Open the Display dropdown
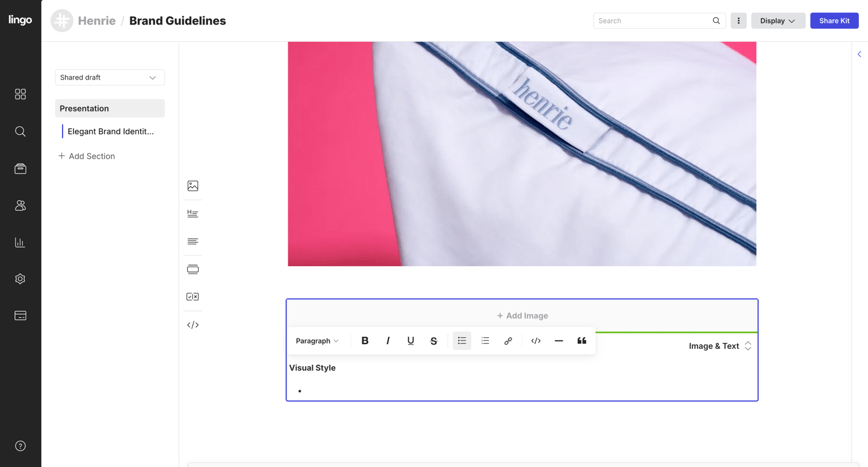The image size is (868, 467). 778,21
